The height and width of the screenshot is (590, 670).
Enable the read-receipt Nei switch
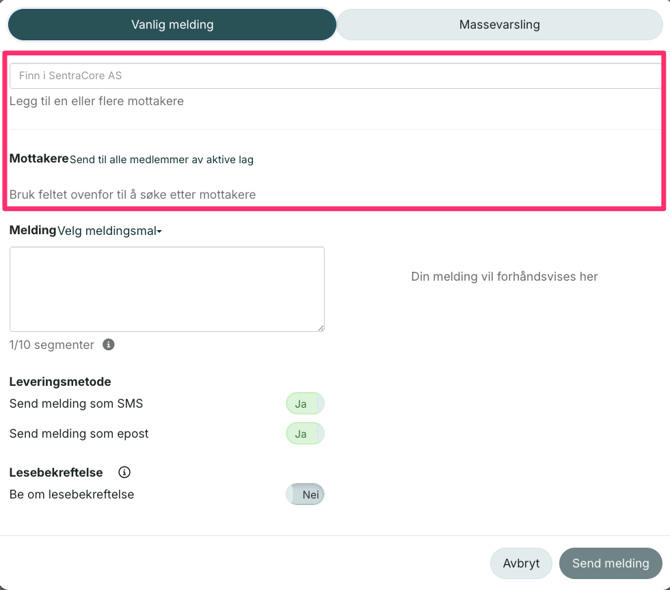pos(304,494)
